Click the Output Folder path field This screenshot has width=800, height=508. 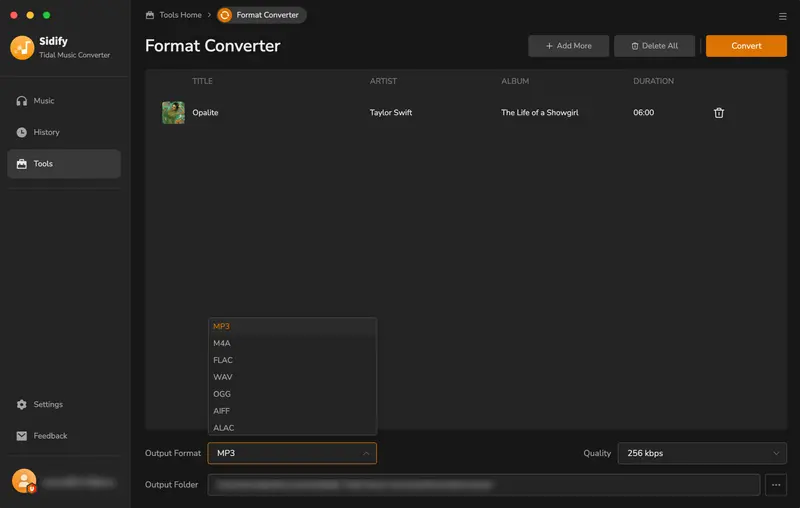[483, 485]
